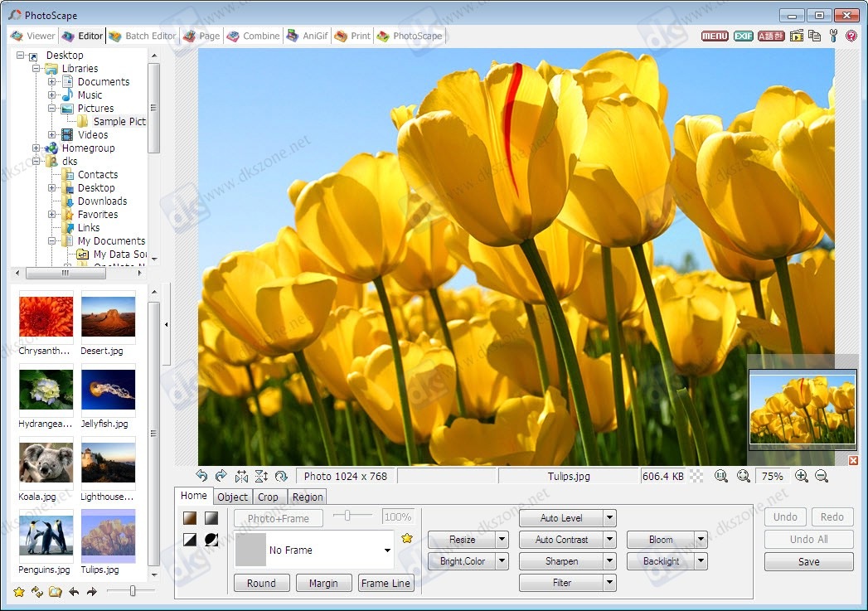Open the No Frame dropdown
868x611 pixels.
click(387, 550)
